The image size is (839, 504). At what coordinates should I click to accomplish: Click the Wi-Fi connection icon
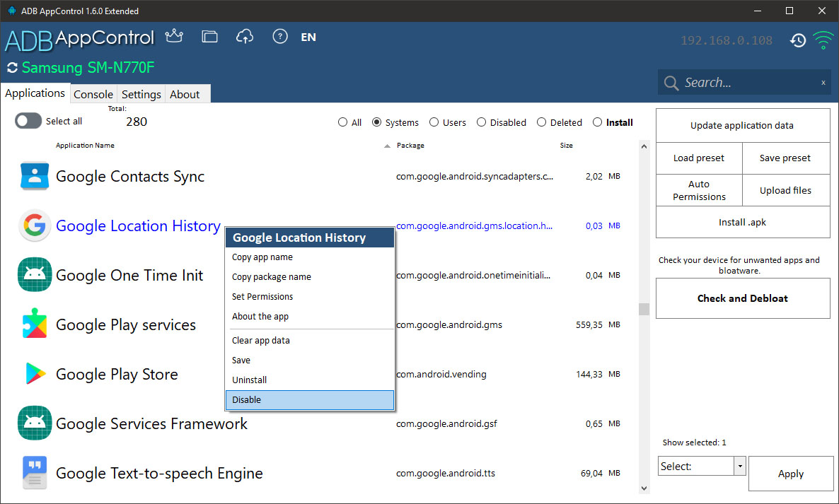[822, 40]
